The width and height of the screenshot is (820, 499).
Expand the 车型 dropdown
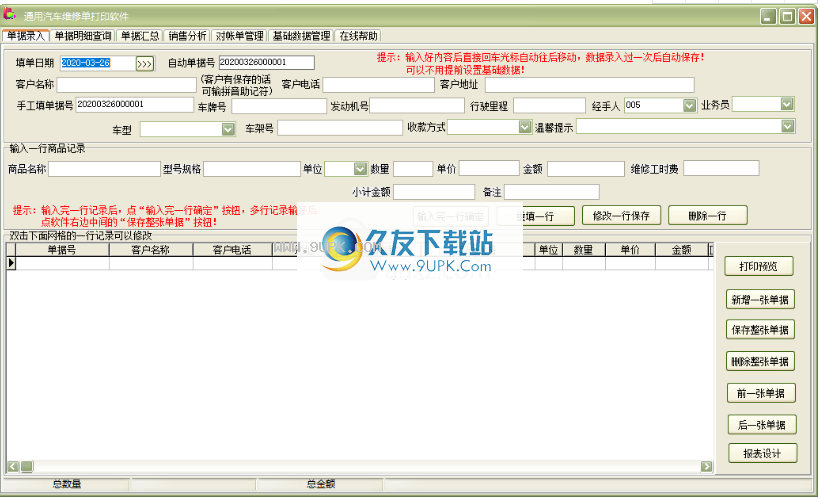[228, 129]
